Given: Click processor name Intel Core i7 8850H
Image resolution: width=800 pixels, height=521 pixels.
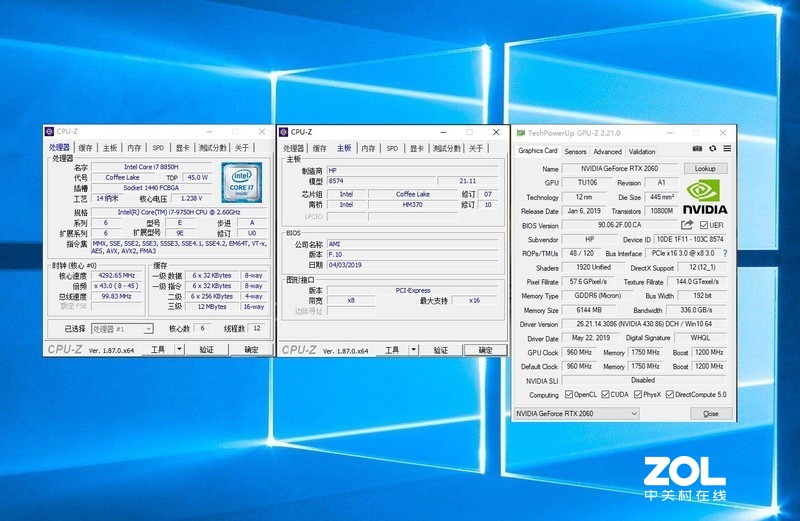Looking at the screenshot, I should pos(151,167).
